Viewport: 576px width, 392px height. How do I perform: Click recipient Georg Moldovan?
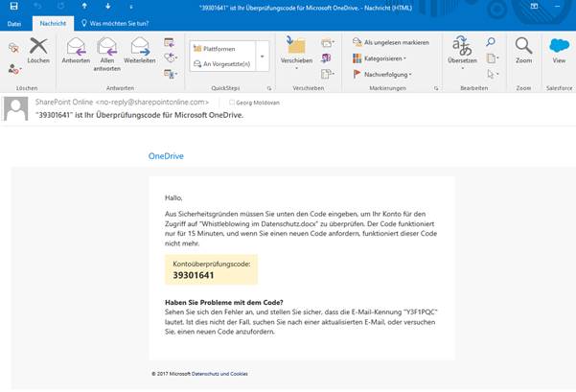[x=258, y=103]
